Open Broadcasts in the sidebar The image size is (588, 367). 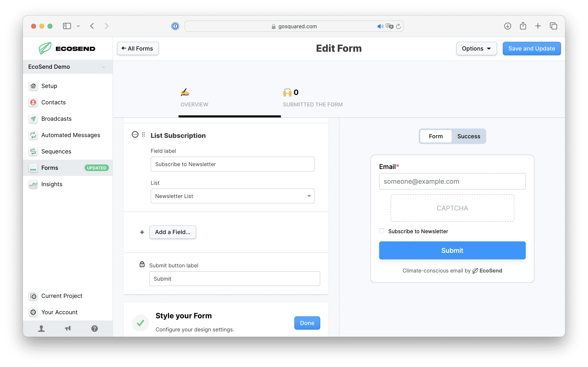point(68,119)
